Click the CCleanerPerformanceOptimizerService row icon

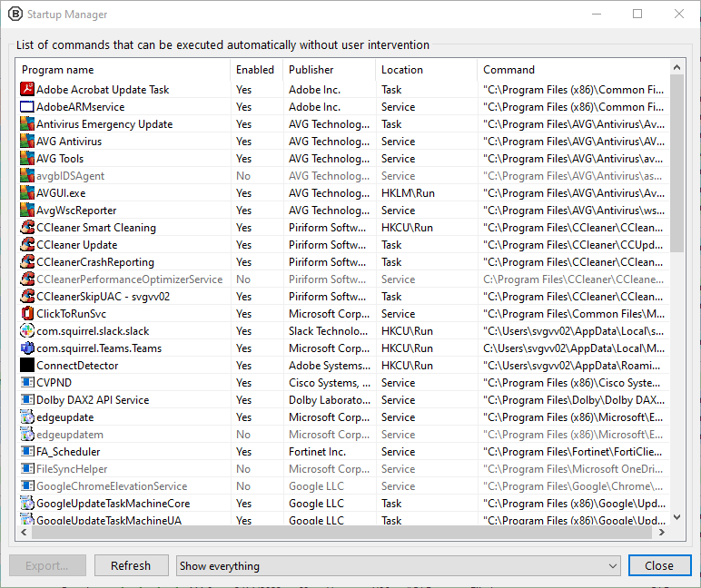coord(27,279)
